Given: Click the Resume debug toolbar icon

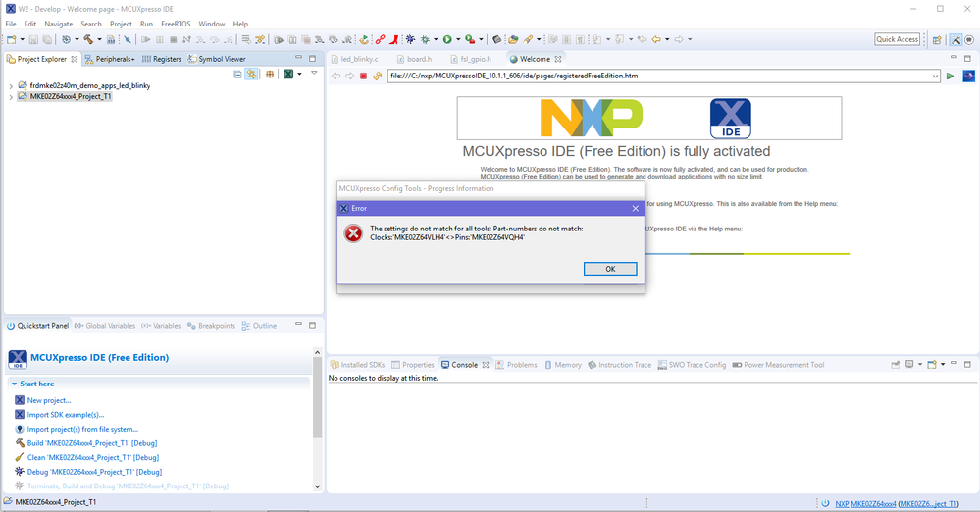Looking at the screenshot, I should point(145,39).
